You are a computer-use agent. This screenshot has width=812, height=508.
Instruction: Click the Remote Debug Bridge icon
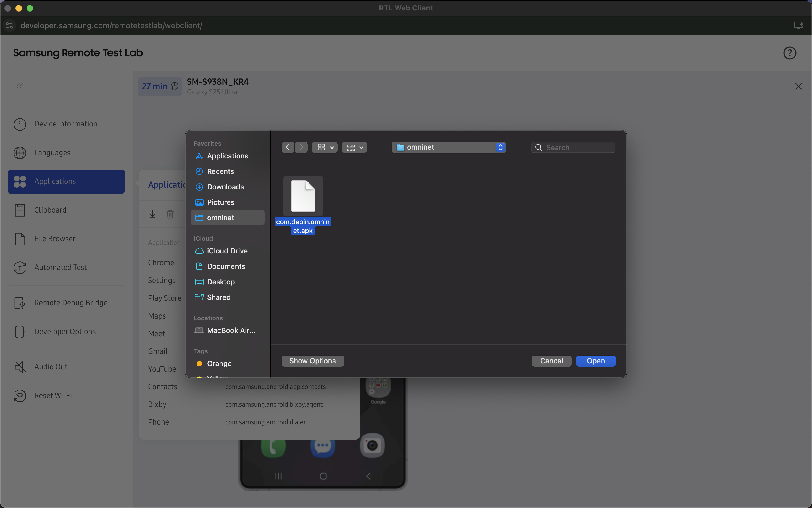[20, 303]
